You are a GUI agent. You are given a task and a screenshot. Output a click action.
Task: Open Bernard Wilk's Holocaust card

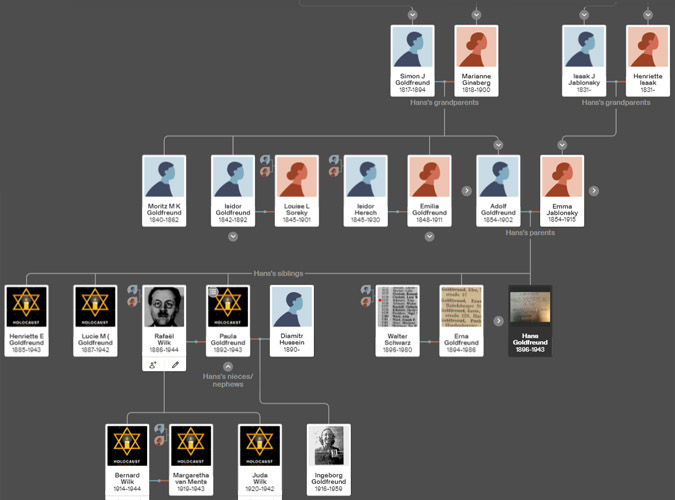point(127,460)
